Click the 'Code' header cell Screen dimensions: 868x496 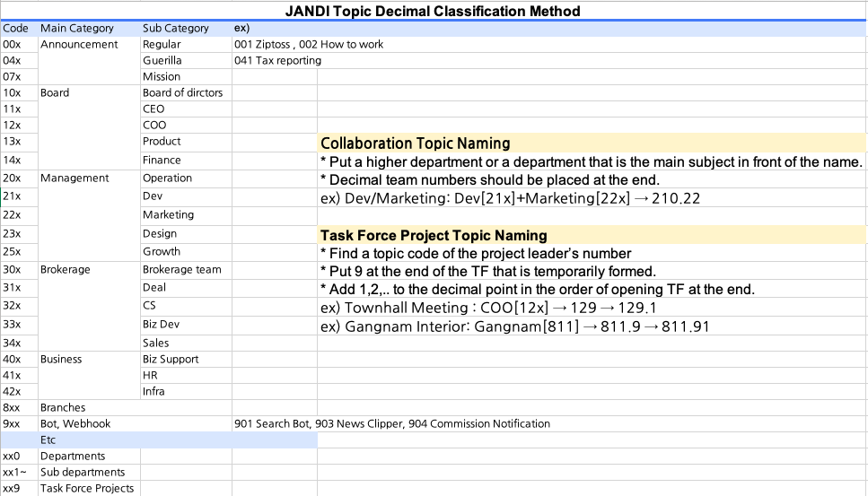[x=20, y=28]
